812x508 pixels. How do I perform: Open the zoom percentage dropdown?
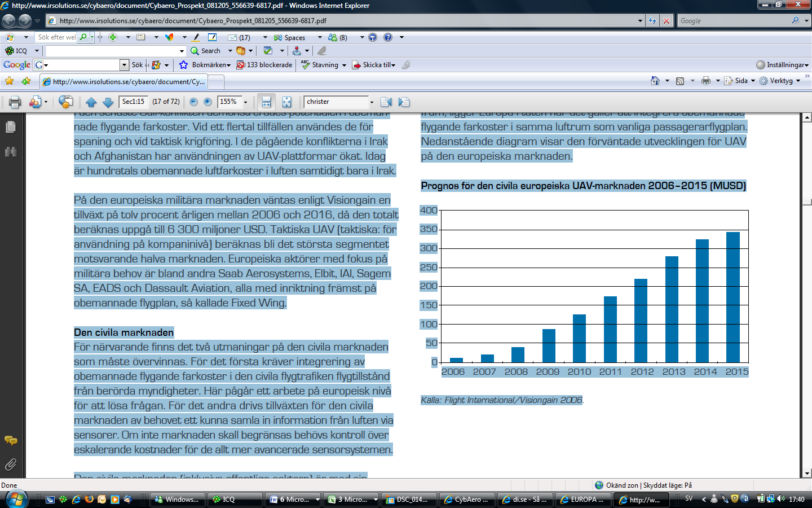[x=245, y=102]
